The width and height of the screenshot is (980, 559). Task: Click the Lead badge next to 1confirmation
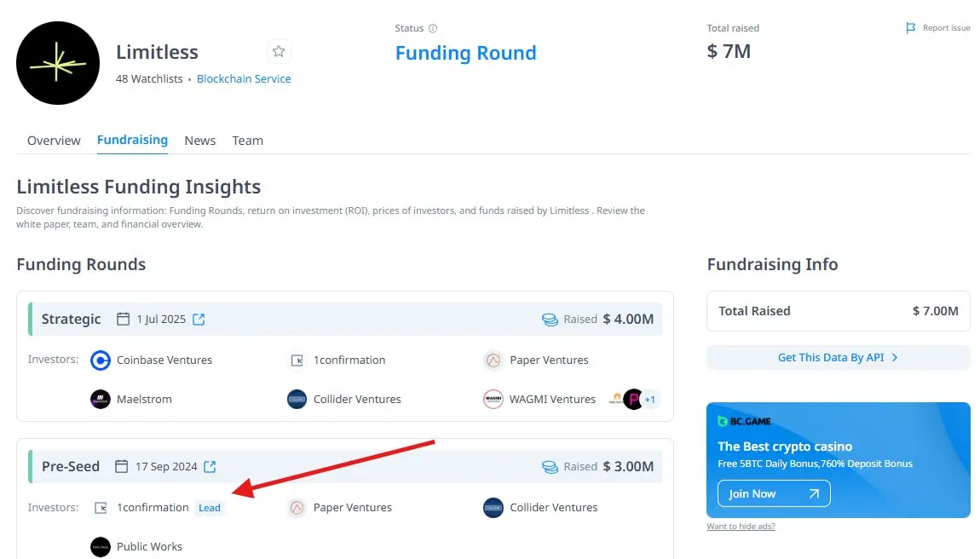point(210,509)
